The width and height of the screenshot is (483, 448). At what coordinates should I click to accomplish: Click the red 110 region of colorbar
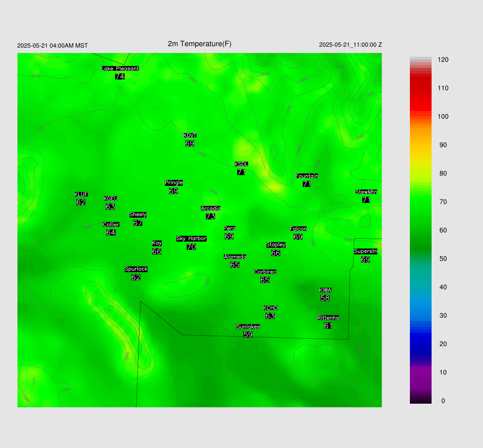click(x=420, y=88)
